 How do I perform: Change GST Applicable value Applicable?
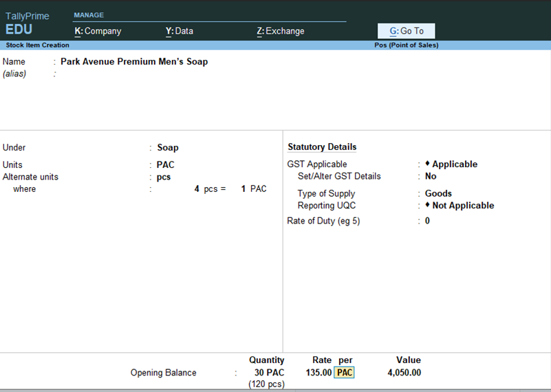pyautogui.click(x=451, y=164)
